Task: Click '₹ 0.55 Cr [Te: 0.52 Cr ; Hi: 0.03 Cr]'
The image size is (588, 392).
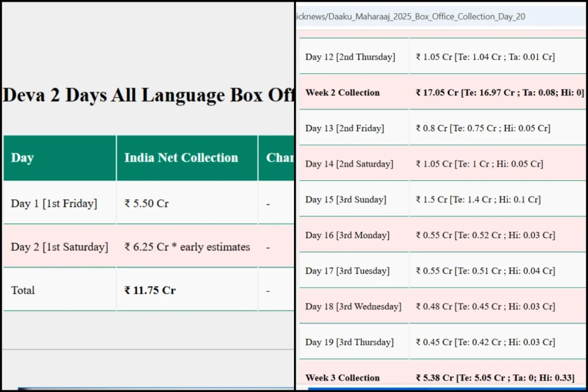Action: point(485,235)
